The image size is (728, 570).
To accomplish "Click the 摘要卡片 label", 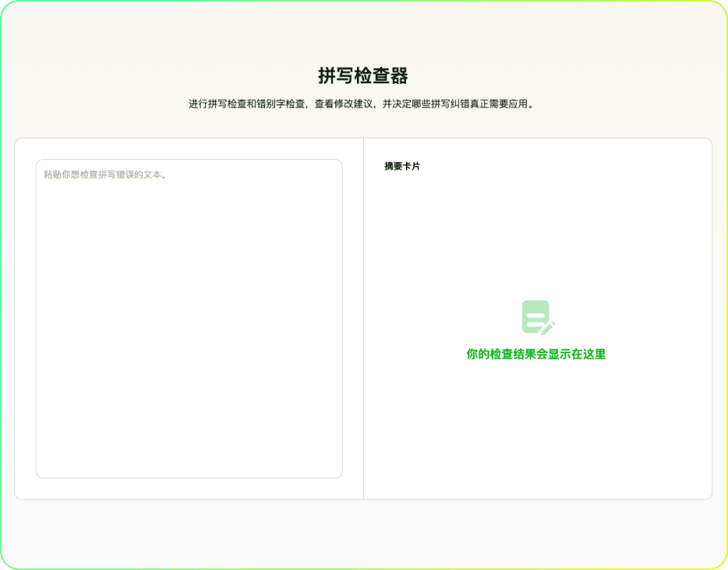I will point(402,165).
